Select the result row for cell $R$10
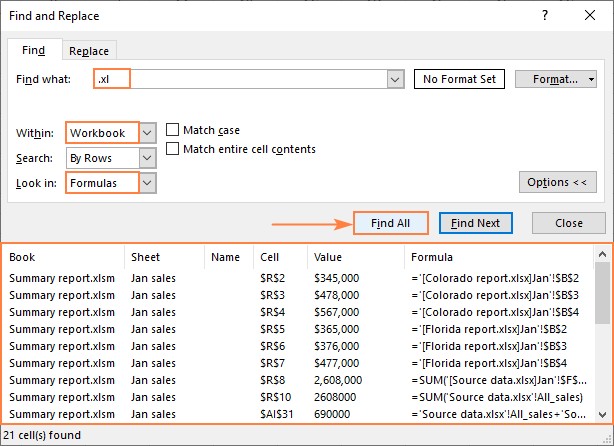Image resolution: width=614 pixels, height=446 pixels. [298, 397]
